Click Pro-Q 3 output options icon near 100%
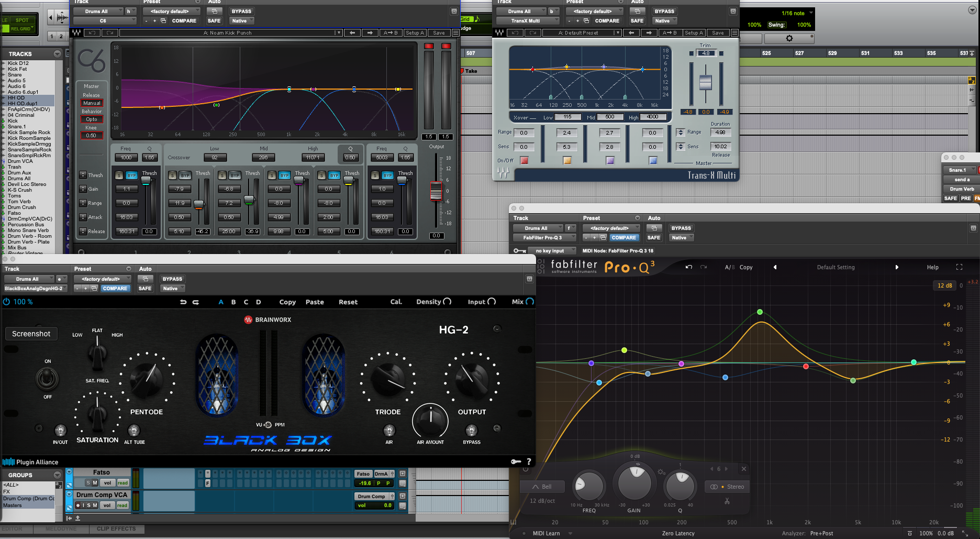The image size is (980, 539). point(910,533)
